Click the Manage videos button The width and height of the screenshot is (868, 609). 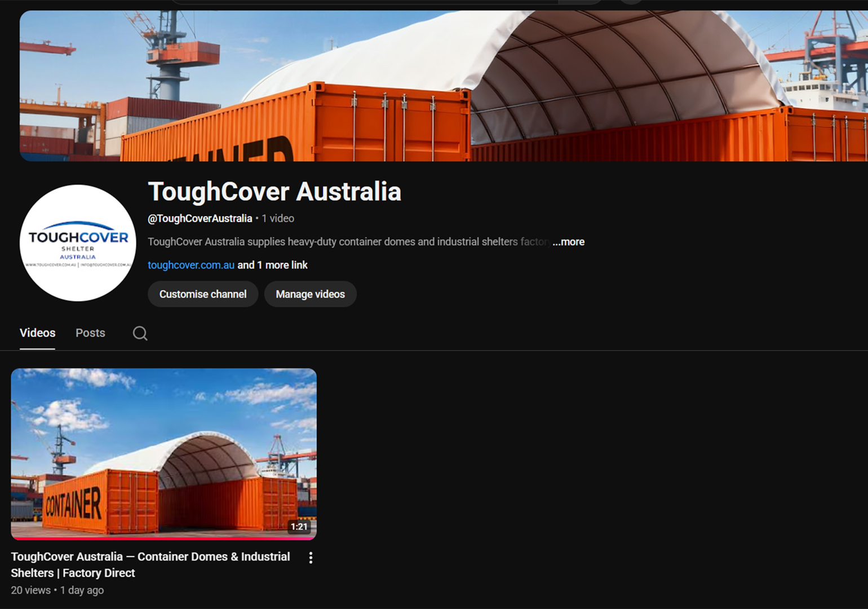[x=311, y=294]
